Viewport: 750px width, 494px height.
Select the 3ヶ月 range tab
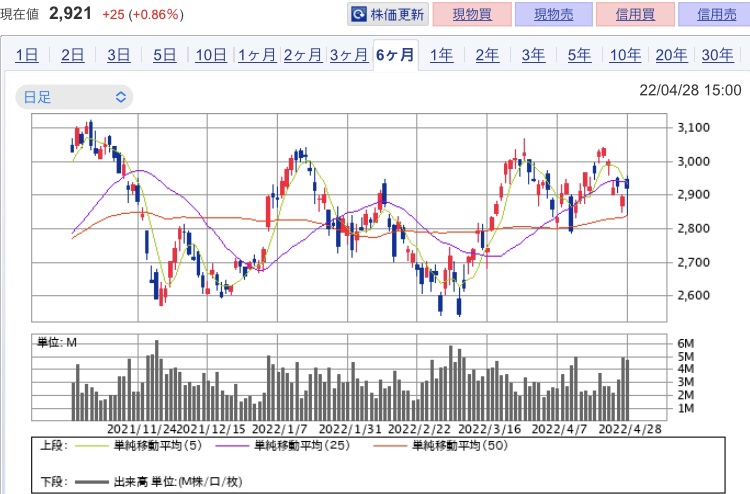(349, 55)
